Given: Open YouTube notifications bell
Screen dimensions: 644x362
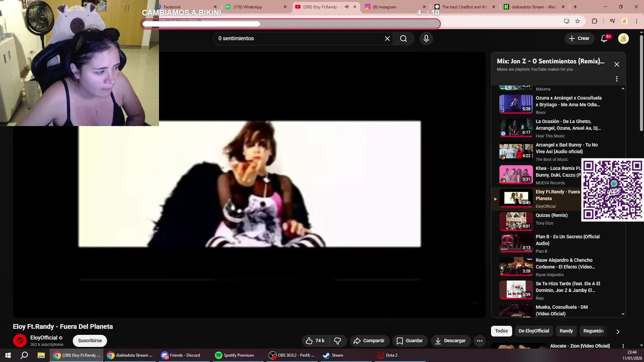Looking at the screenshot, I should point(605,38).
